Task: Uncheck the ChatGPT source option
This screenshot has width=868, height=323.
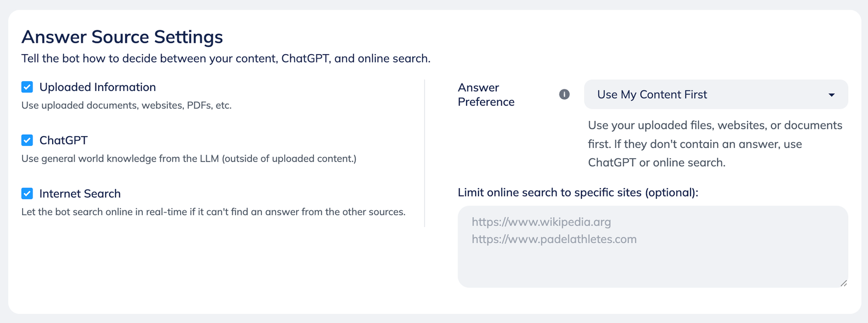Action: (26, 140)
